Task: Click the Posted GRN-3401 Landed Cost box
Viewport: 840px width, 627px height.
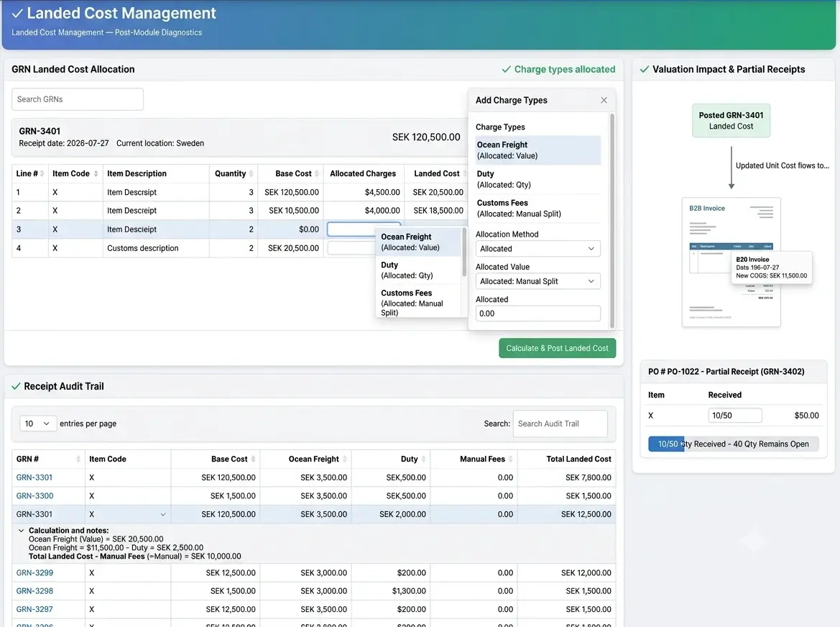Action: click(731, 121)
